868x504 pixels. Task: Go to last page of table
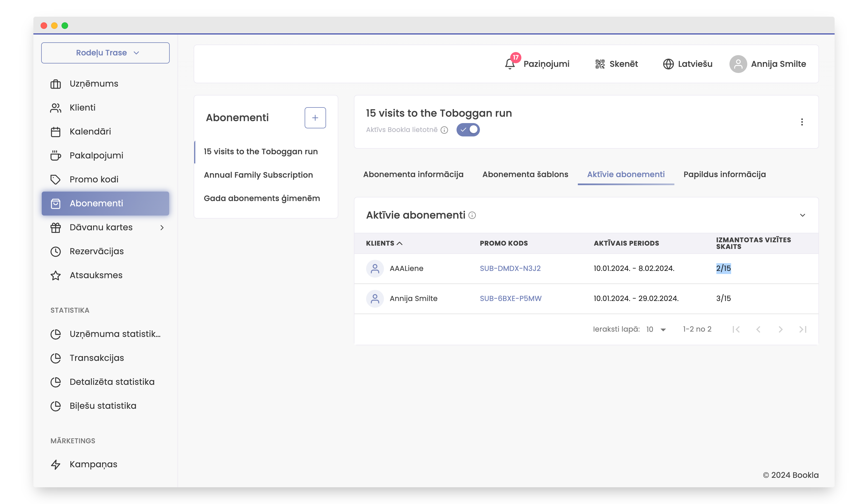click(803, 330)
